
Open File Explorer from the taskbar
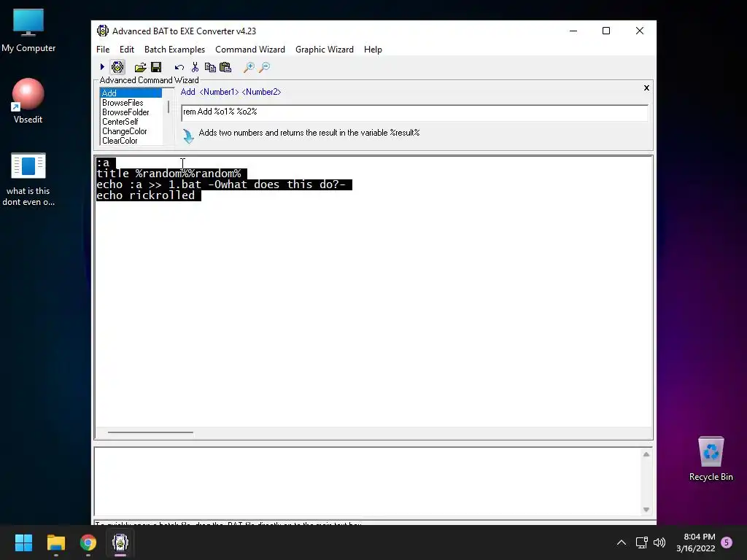point(55,542)
